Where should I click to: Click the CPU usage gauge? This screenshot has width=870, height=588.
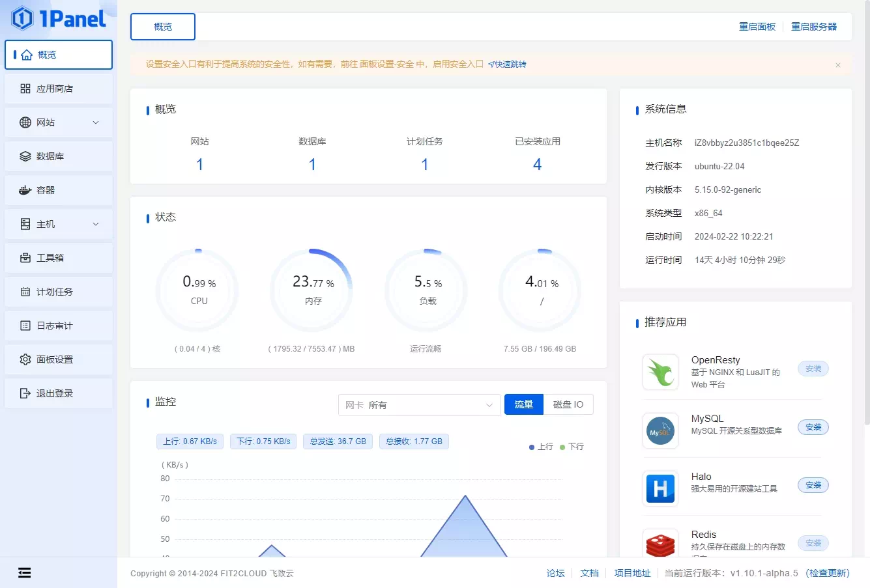coord(198,290)
